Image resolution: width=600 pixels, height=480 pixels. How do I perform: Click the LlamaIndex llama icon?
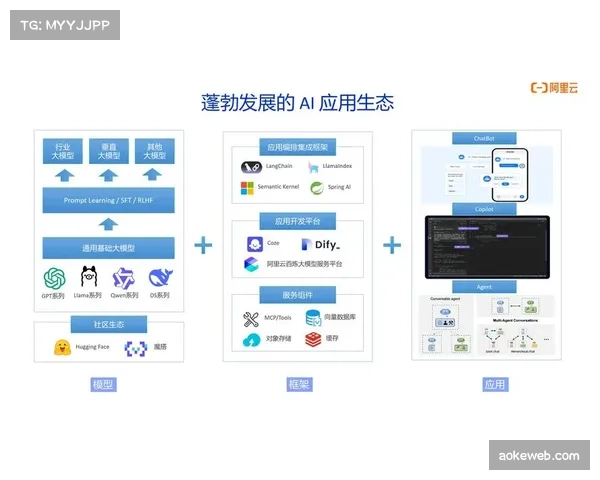click(x=313, y=167)
